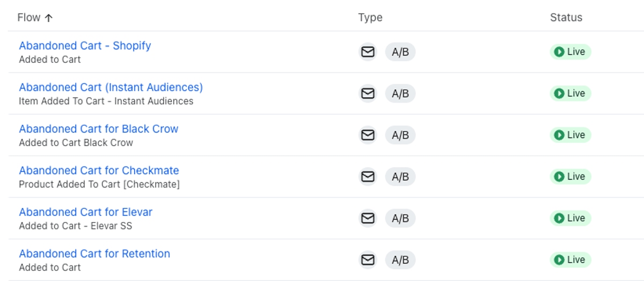Open Abandoned Cart for Black Crow
Image resolution: width=644 pixels, height=281 pixels.
[x=98, y=129]
